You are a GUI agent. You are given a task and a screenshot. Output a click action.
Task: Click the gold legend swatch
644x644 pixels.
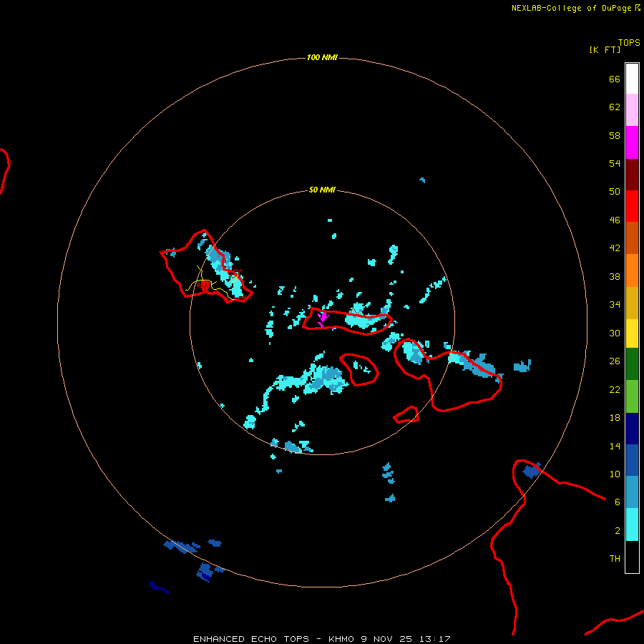click(632, 303)
